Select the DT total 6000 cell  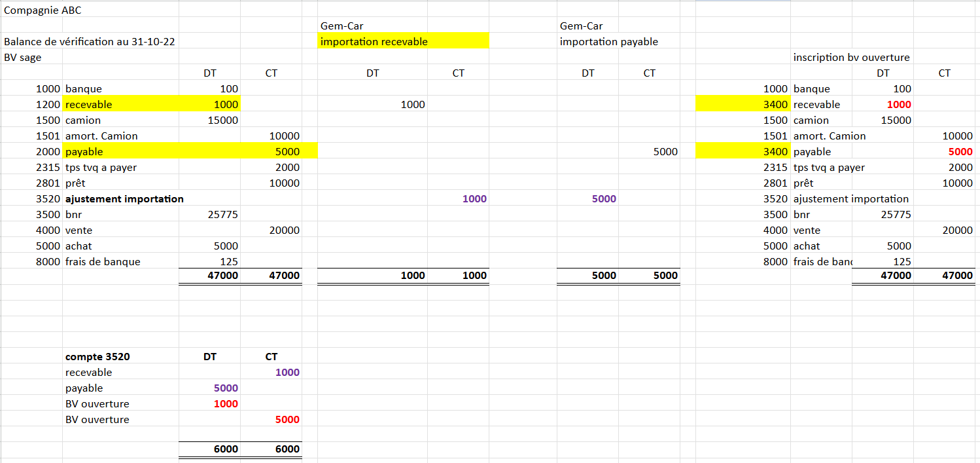(x=225, y=449)
